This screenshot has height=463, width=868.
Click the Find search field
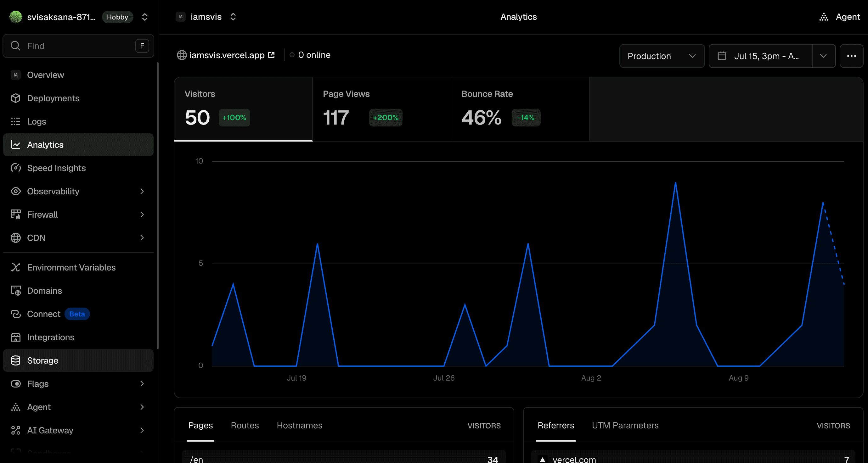click(78, 46)
